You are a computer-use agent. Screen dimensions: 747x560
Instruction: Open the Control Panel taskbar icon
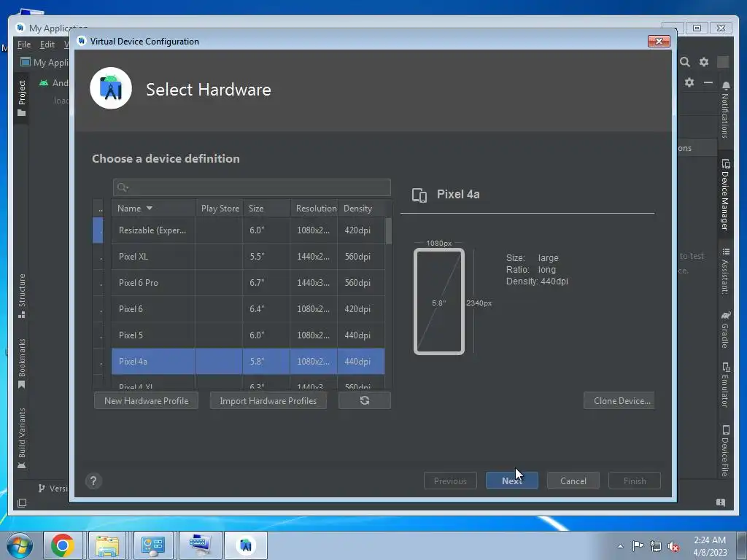[x=153, y=545]
